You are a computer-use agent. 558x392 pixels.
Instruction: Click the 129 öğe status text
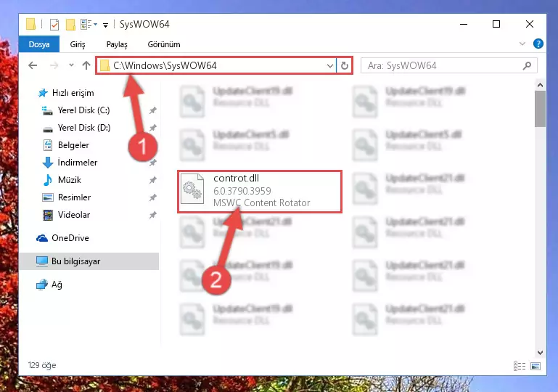pos(42,365)
